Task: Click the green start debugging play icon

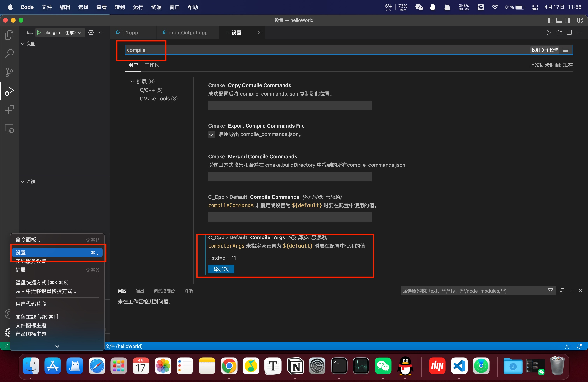Action: click(39, 33)
